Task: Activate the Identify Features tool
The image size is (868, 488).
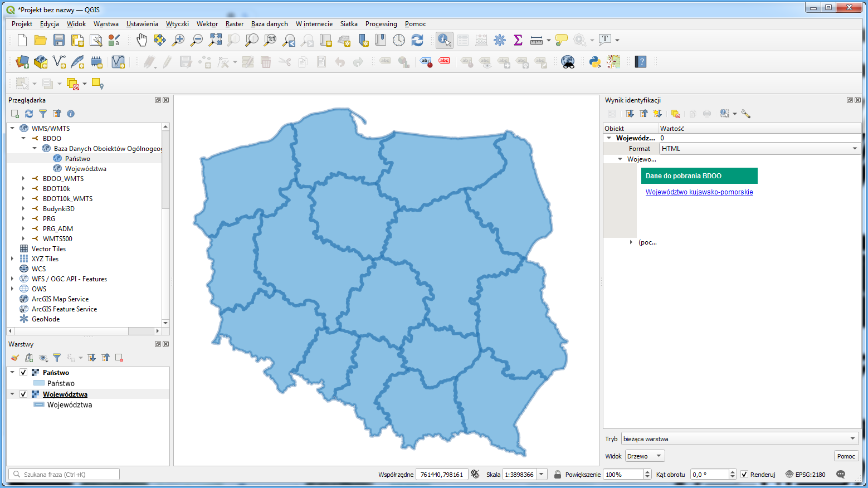Action: tap(444, 40)
